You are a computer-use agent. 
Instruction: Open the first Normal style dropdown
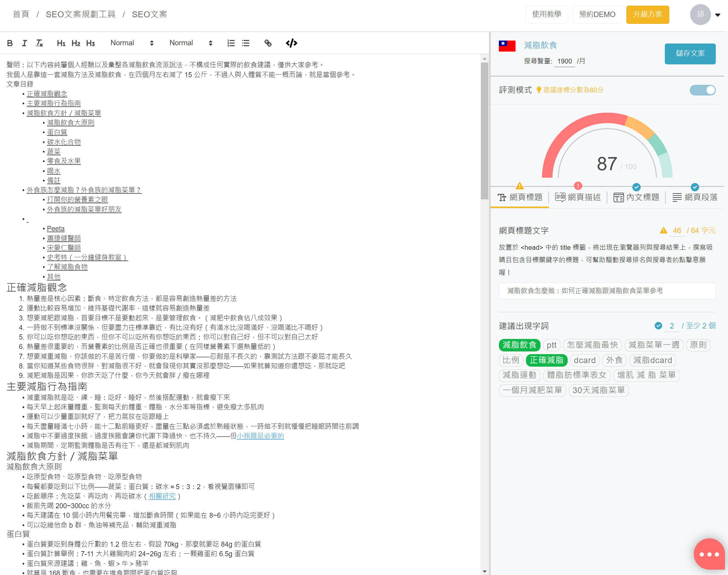[132, 43]
